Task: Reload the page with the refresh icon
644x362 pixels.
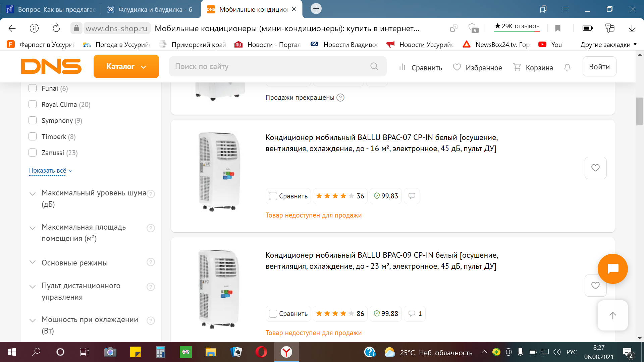Action: pos(56,28)
